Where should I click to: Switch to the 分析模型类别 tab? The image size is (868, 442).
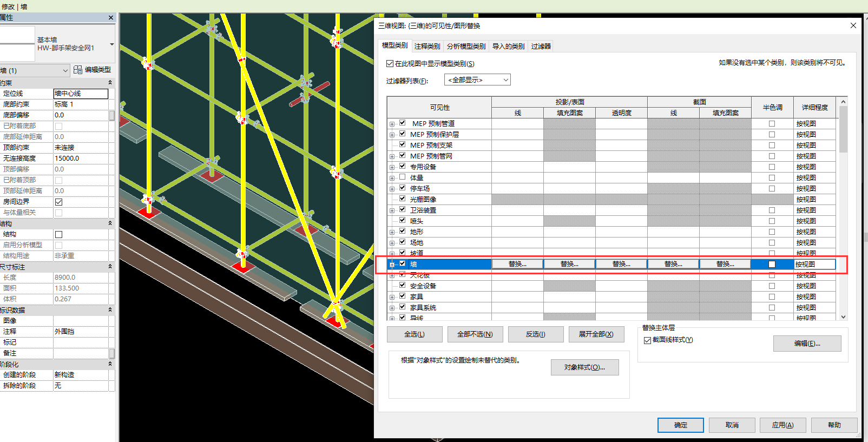click(466, 46)
